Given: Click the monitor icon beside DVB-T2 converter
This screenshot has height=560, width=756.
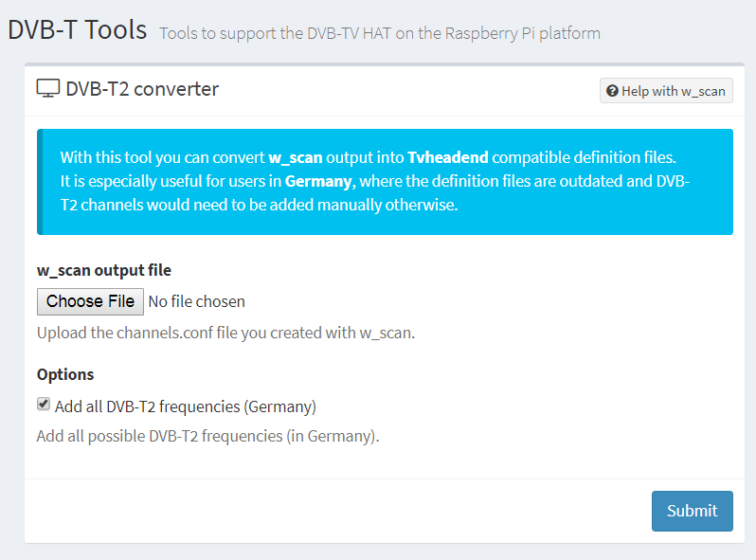Looking at the screenshot, I should [x=47, y=89].
